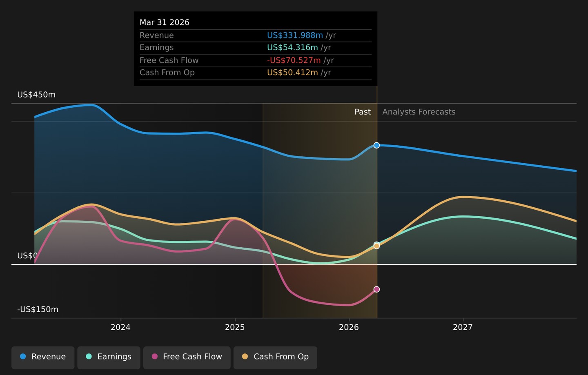Screen dimensions: 588x375
Task: Click the blue Revenue legend dot
Action: coord(23,357)
